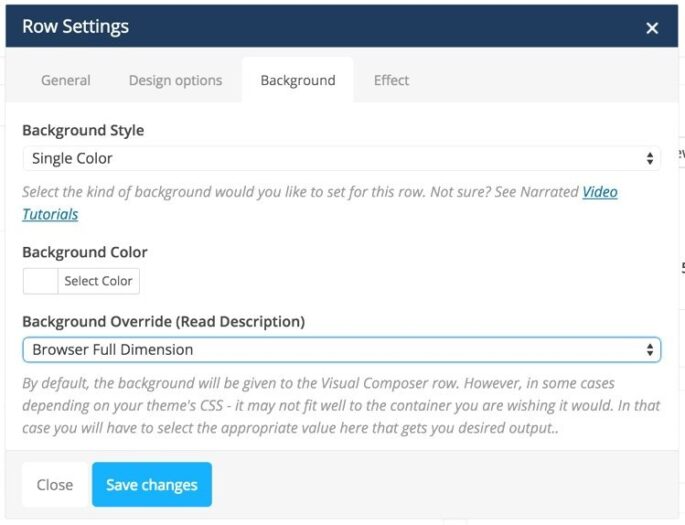The height and width of the screenshot is (525, 685).
Task: Click the Close button in footer
Action: [x=55, y=485]
